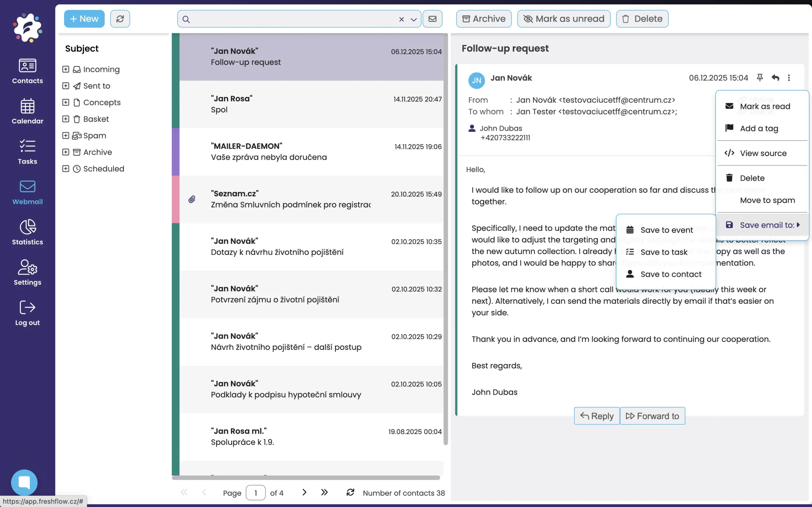Click the page number input field
Viewport: 812px width, 507px height.
pyautogui.click(x=256, y=493)
